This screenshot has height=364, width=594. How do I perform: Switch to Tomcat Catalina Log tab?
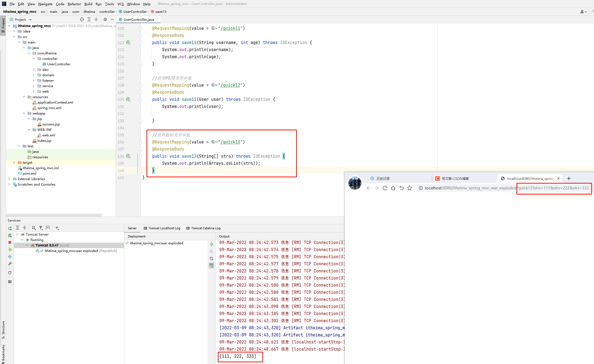click(205, 228)
